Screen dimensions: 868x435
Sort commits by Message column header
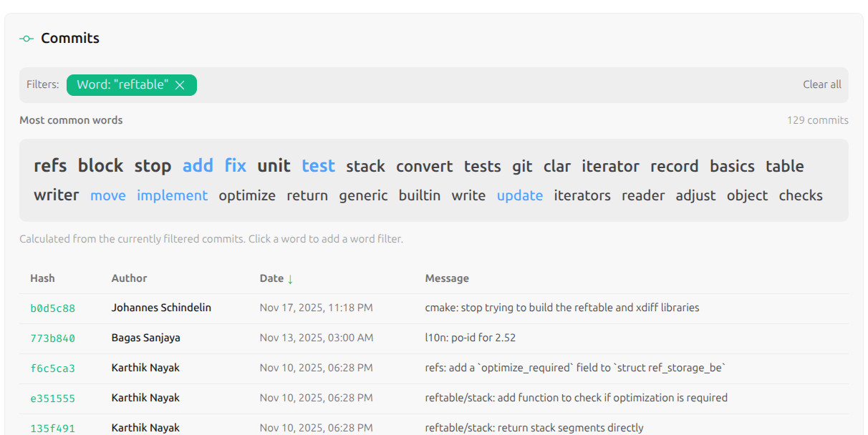point(447,278)
